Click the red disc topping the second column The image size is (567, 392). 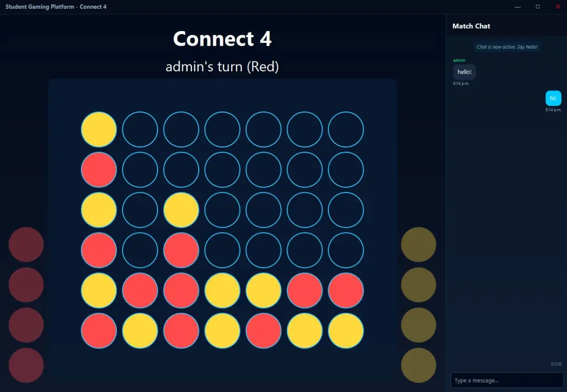(140, 291)
